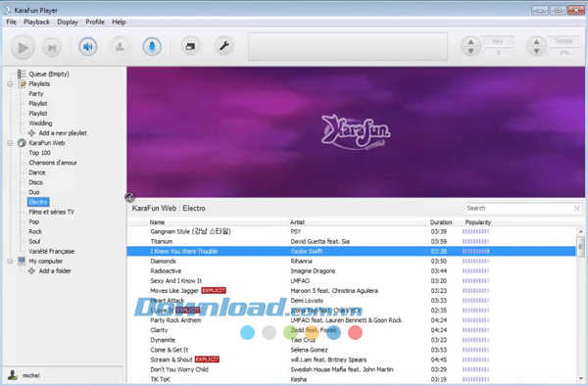Image resolution: width=588 pixels, height=386 pixels.
Task: Lower the Key with down arrow
Action: click(470, 51)
